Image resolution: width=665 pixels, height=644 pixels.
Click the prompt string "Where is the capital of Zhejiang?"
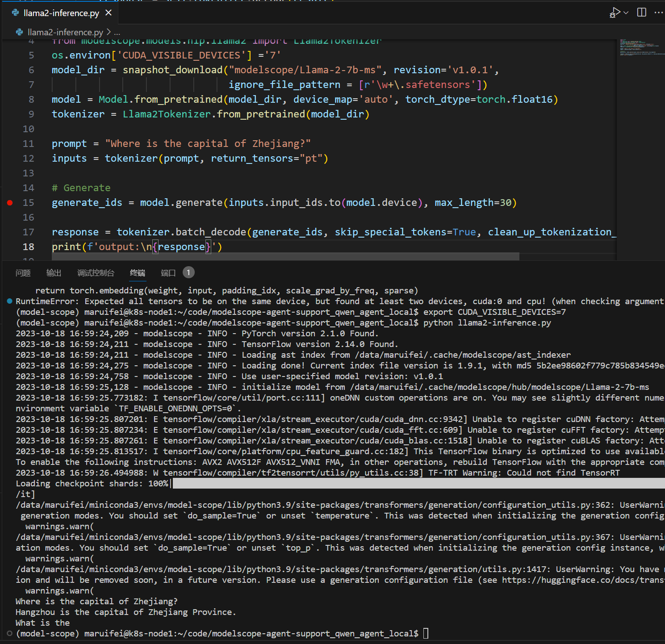click(x=208, y=144)
